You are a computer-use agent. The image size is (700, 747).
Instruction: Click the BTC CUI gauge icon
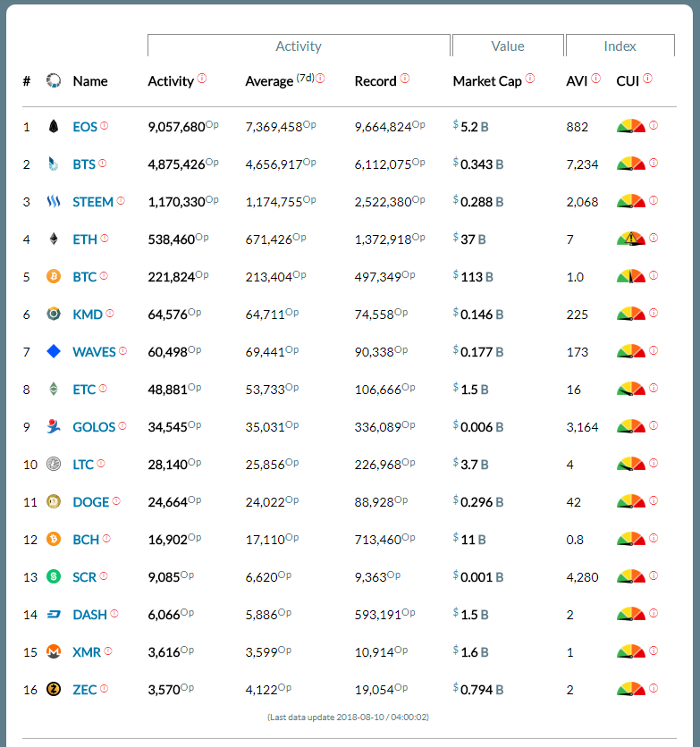[631, 276]
